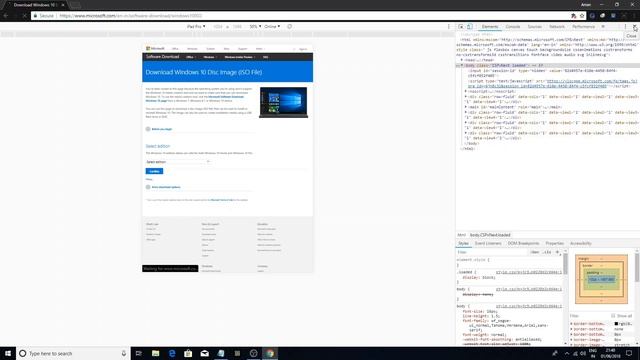Open the Network tab
Image resolution: width=640 pixels, height=360 pixels.
(x=557, y=27)
